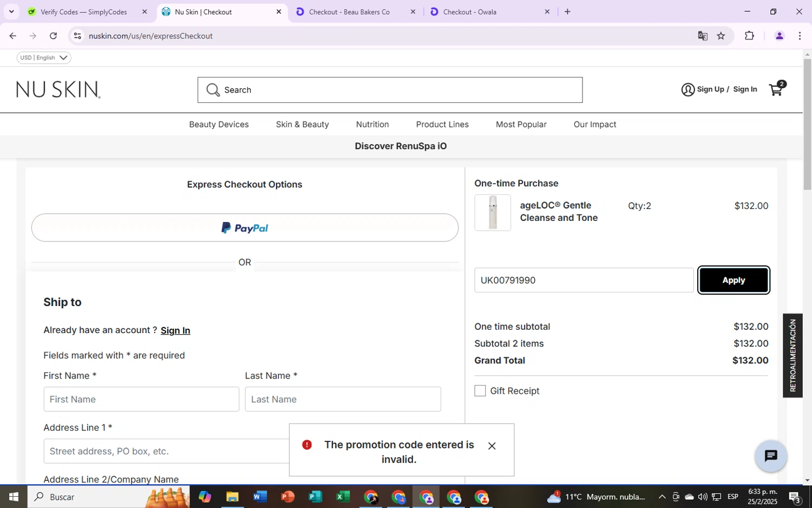Click Sign In in the header
The image size is (812, 508).
tap(745, 89)
